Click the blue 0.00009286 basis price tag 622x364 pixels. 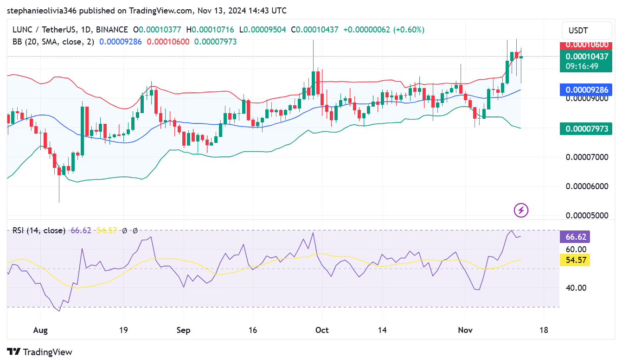[x=586, y=89]
